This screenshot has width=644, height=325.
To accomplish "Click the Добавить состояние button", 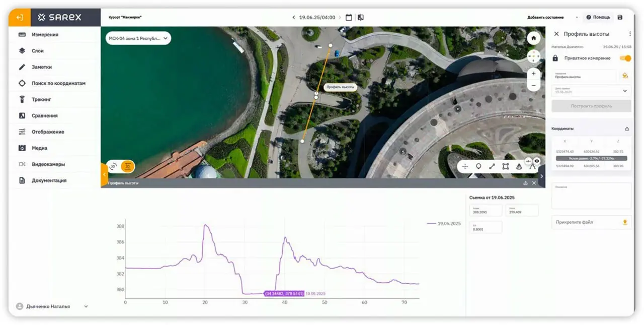I will click(546, 17).
